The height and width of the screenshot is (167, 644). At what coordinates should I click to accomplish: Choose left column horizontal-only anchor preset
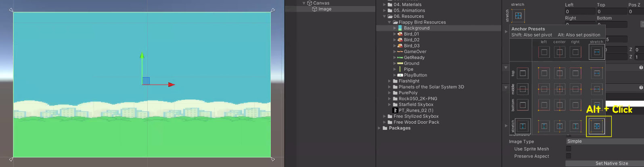(544, 52)
